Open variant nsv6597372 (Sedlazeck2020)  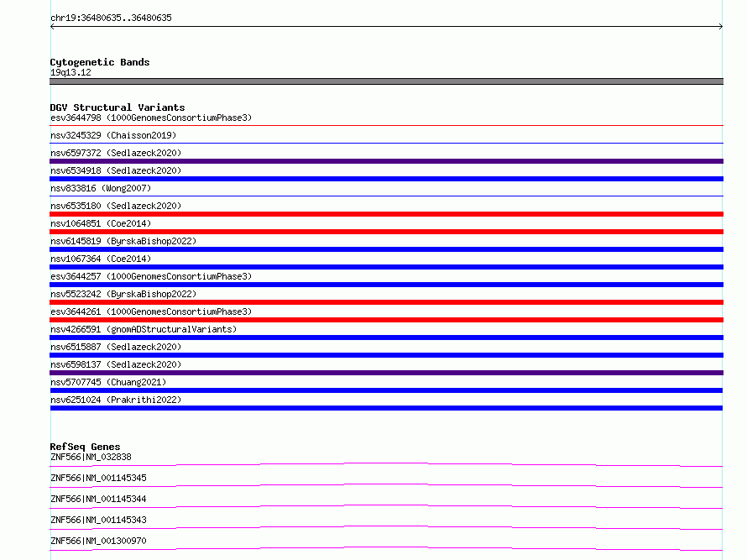click(x=116, y=153)
